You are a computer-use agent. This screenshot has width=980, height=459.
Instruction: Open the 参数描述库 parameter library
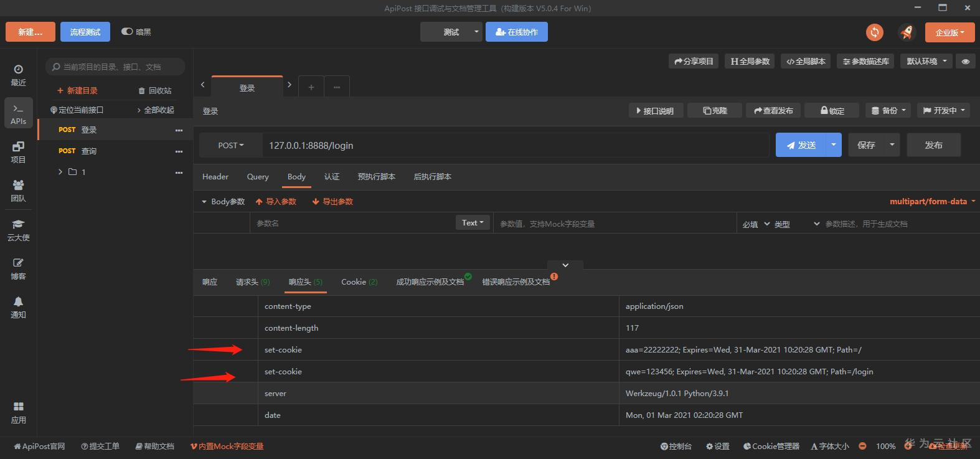pos(866,61)
